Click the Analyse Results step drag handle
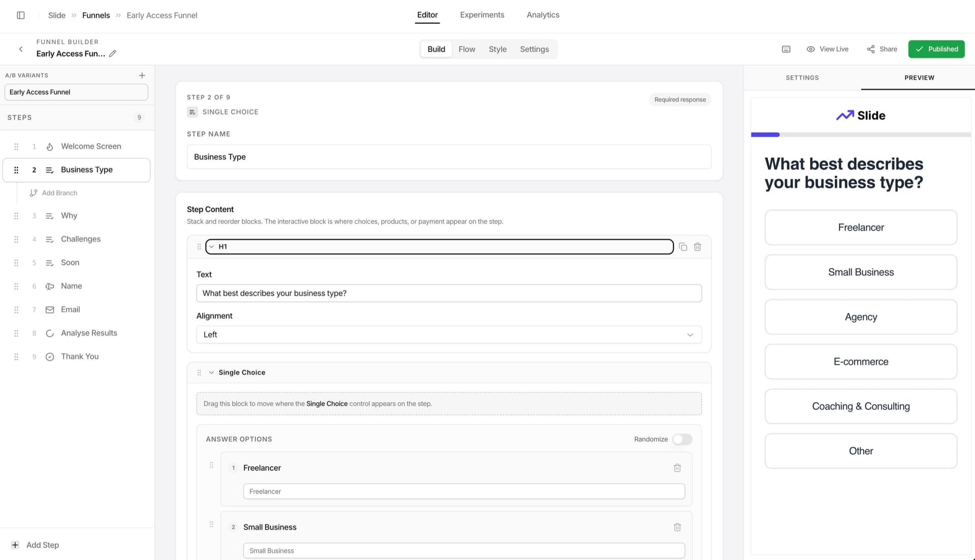Viewport: 975px width, 560px height. pos(16,334)
